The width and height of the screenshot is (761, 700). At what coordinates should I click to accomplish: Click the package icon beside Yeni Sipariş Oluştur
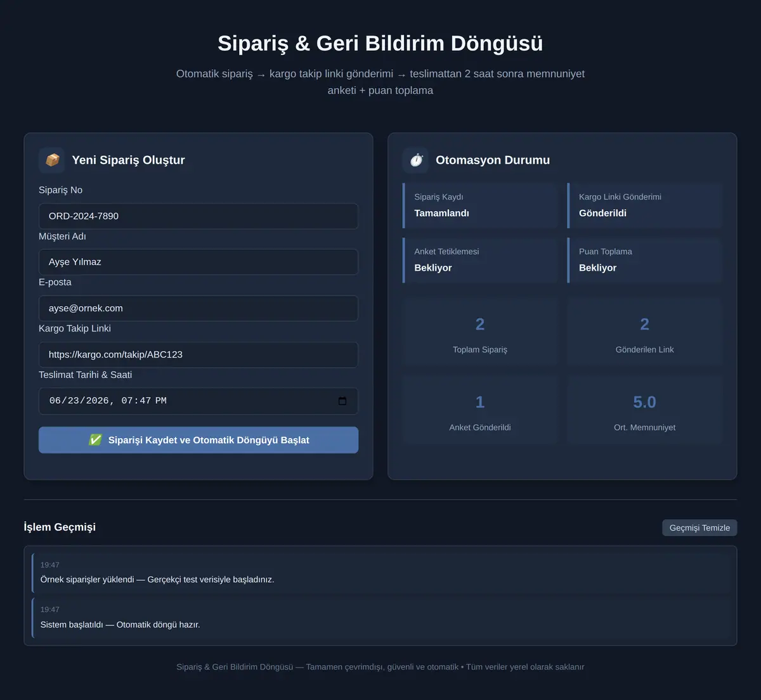pos(52,160)
